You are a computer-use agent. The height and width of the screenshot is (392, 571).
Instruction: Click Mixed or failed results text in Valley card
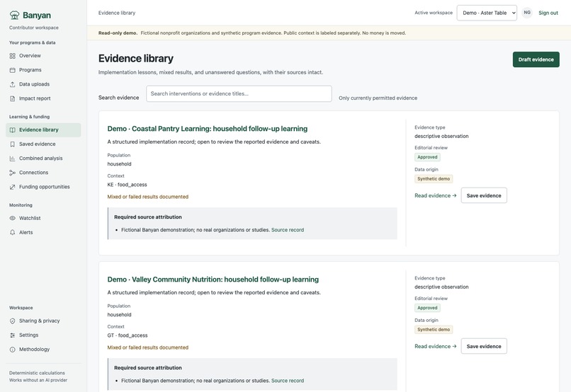(148, 347)
